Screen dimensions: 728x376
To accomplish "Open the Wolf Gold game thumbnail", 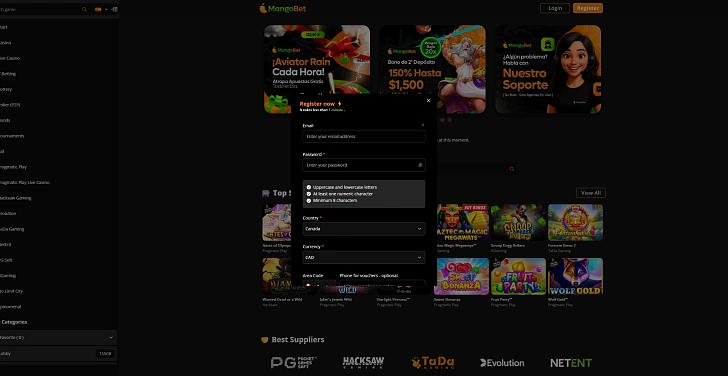I will point(576,277).
